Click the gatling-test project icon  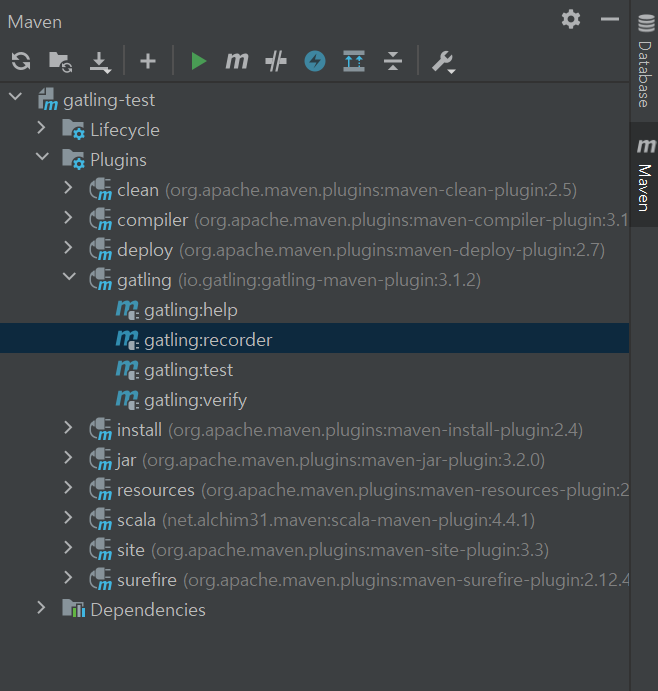[x=48, y=99]
